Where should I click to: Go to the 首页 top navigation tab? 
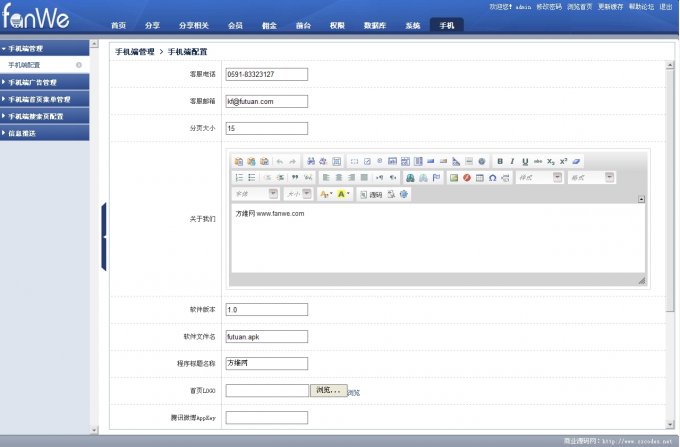[118, 26]
